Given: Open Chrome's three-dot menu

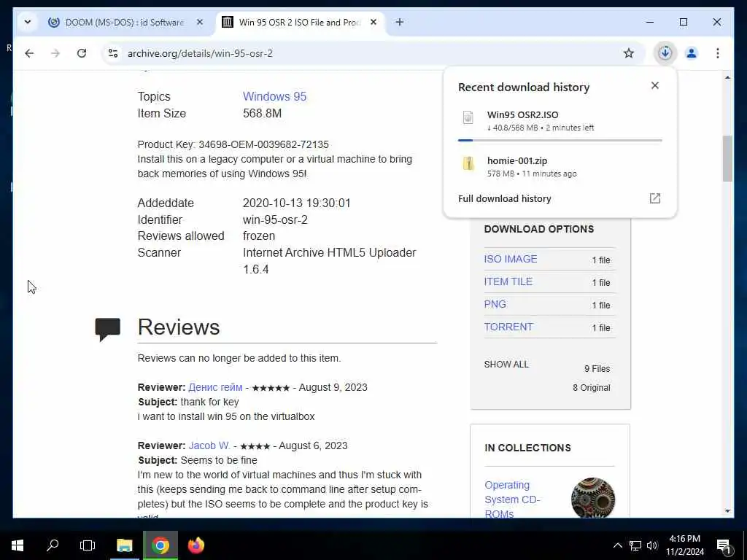Looking at the screenshot, I should [718, 53].
